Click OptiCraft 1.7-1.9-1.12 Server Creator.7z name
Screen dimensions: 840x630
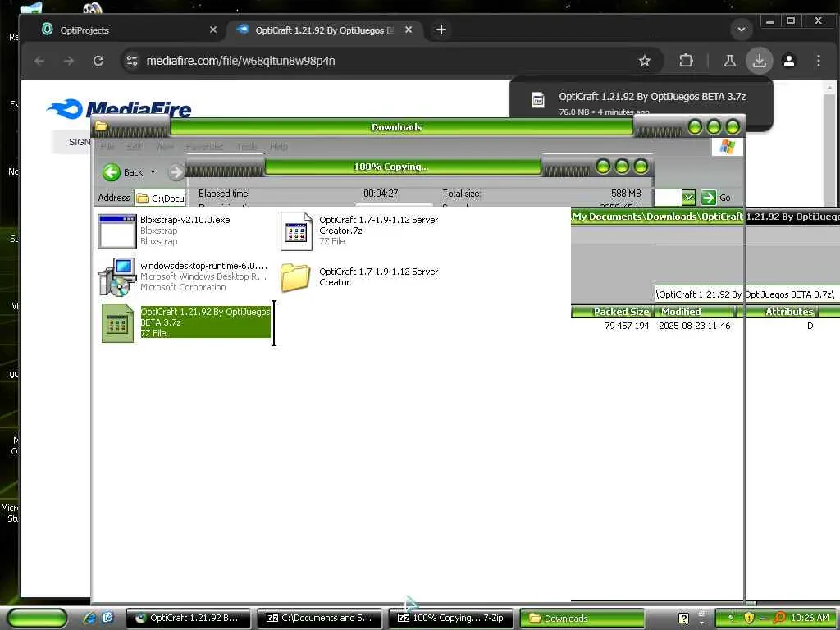378,225
